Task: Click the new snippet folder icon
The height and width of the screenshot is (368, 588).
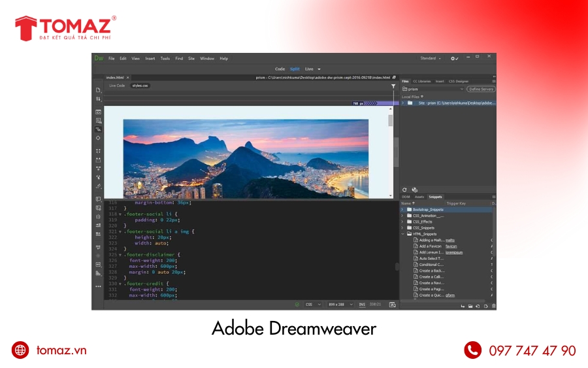Action: (470, 306)
